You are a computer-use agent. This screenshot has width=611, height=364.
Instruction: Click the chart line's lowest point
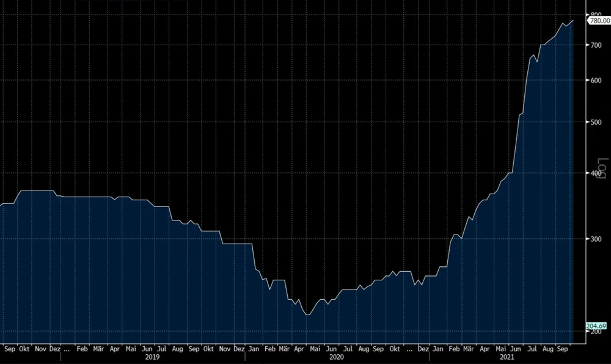[x=307, y=315]
